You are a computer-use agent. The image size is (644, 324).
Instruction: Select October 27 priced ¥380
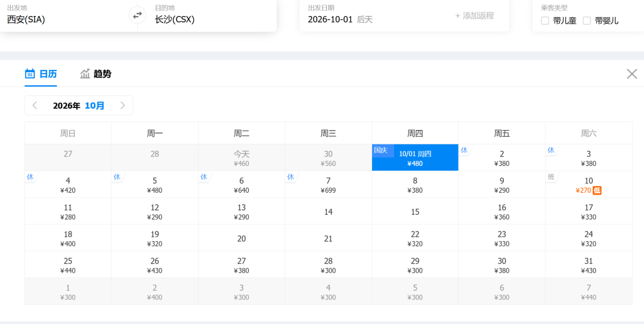tap(241, 265)
